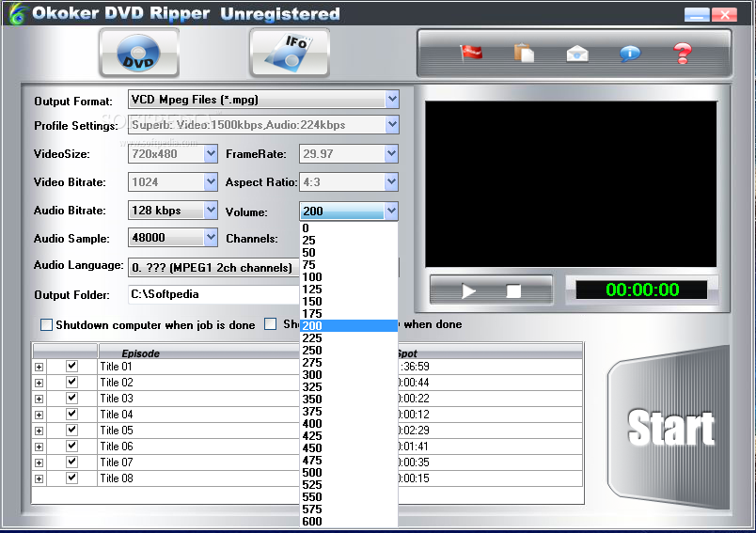The image size is (756, 533).
Task: Select volume 525 from the list
Action: 349,485
